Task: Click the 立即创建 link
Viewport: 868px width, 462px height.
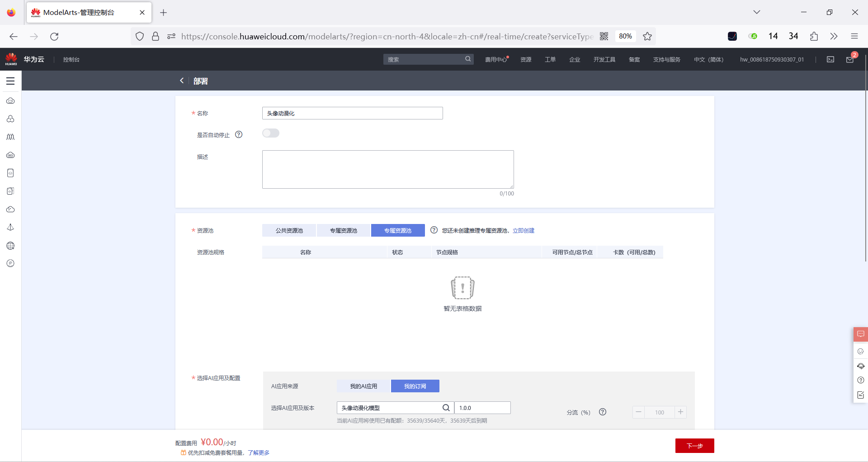Action: point(524,230)
